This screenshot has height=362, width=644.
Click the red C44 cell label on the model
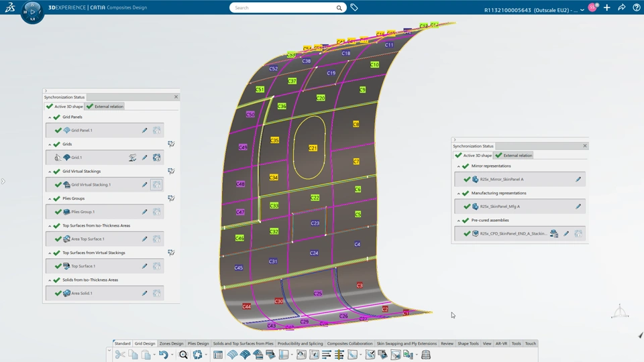246,306
